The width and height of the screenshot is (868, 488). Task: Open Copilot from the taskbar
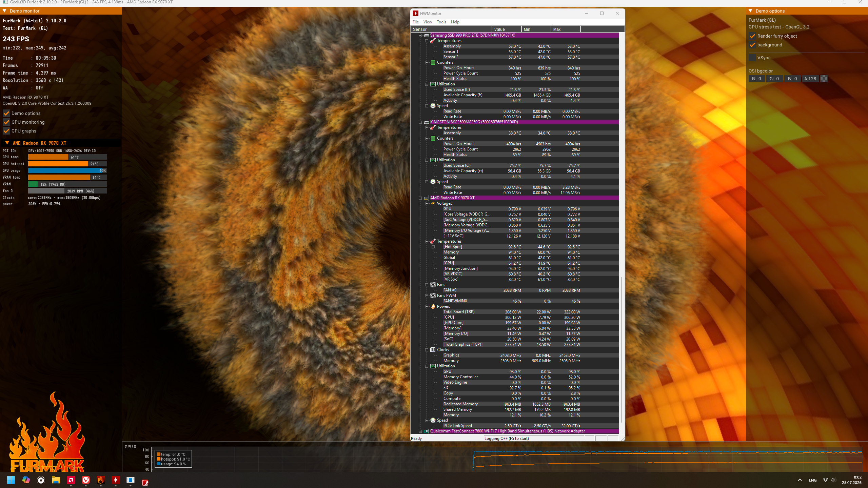[26, 480]
